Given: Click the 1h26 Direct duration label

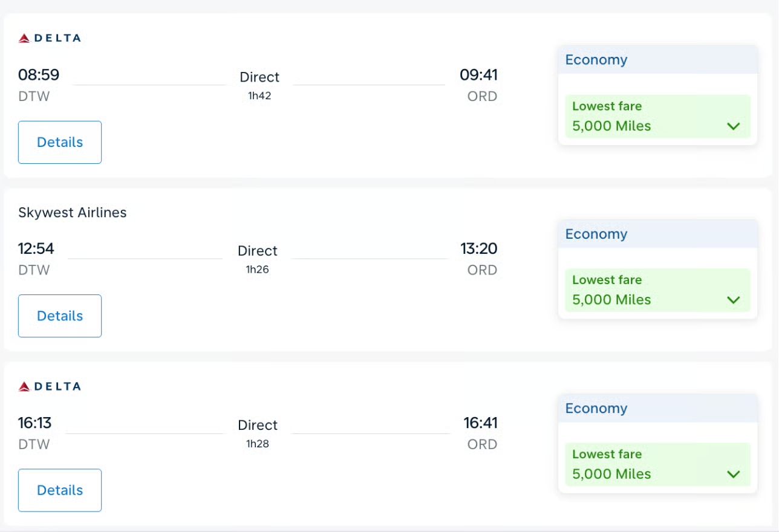Looking at the screenshot, I should pos(258,270).
